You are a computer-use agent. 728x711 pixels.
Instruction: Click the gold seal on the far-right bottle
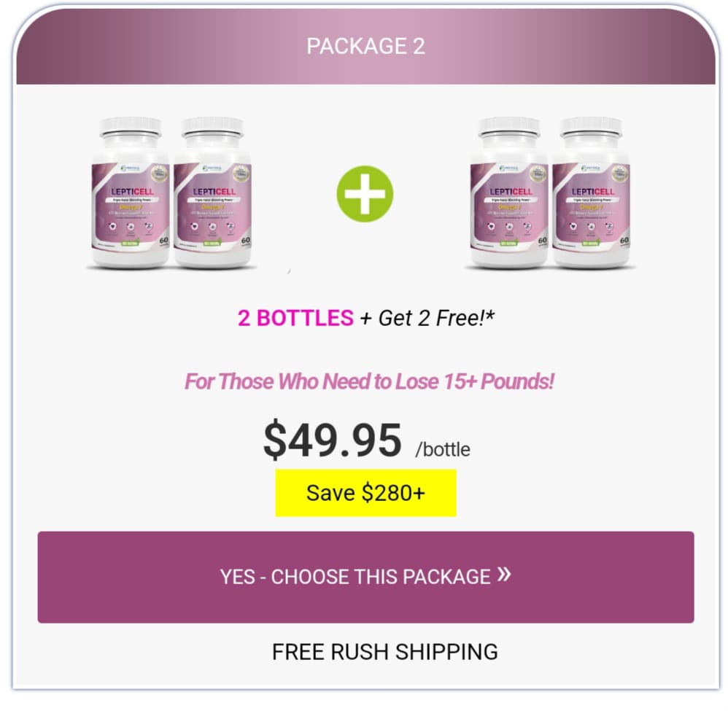(619, 174)
